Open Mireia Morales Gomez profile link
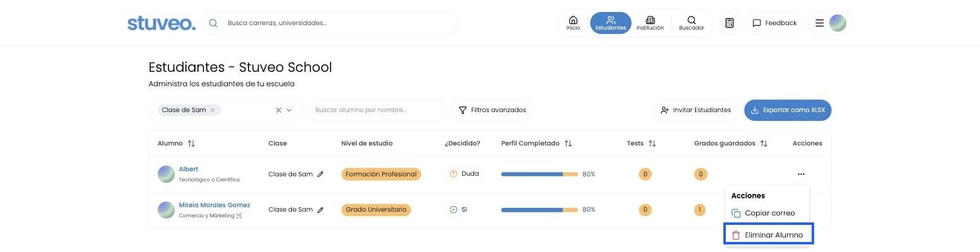Image resolution: width=980 pixels, height=252 pixels. point(214,205)
